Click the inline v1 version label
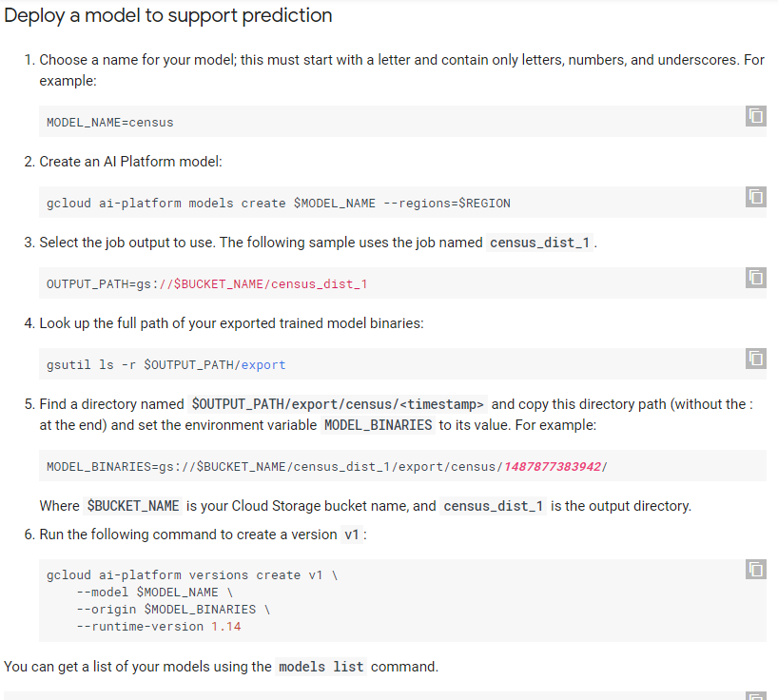Viewport: 778px width, 700px height. 351,535
